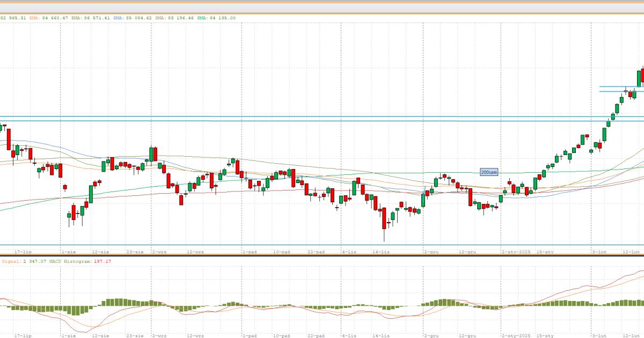Select the tall green candle in early December
Viewport: 644px width, 338px height.
423,200
